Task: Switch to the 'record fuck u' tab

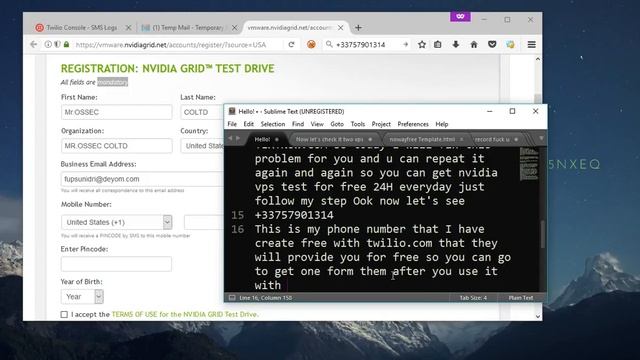Action: (495, 139)
